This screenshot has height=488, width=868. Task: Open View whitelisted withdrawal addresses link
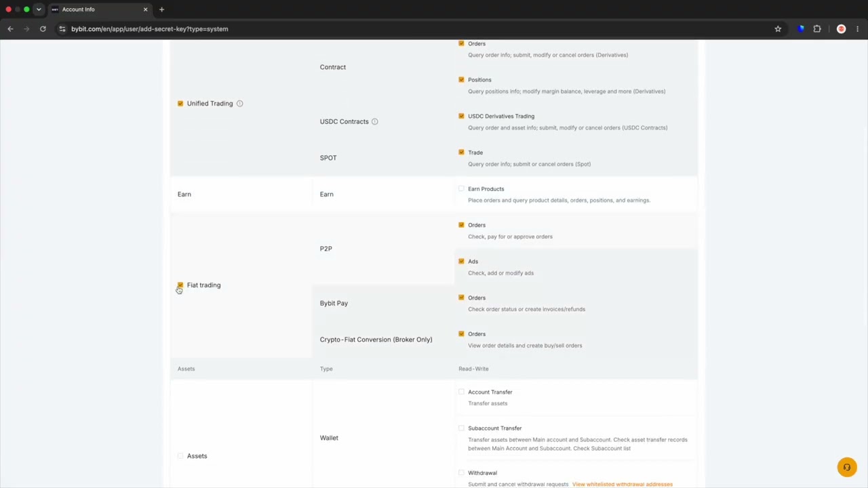623,484
